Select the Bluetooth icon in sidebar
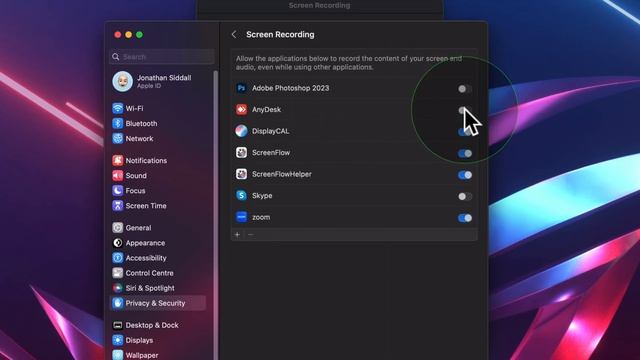Screen dimensions: 640x360 pos(118,123)
